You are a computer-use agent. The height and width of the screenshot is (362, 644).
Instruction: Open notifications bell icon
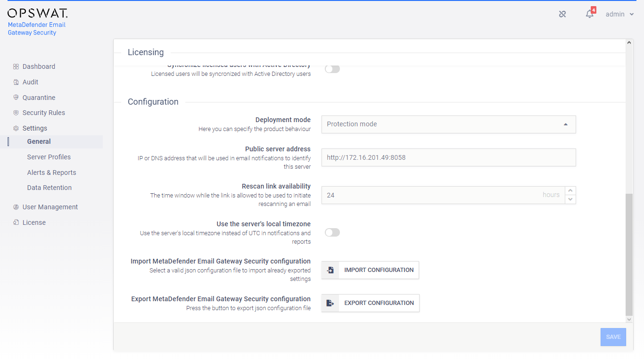[589, 14]
